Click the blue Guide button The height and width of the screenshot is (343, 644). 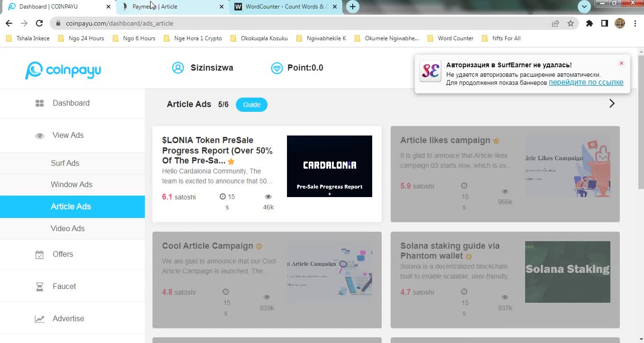pos(251,105)
